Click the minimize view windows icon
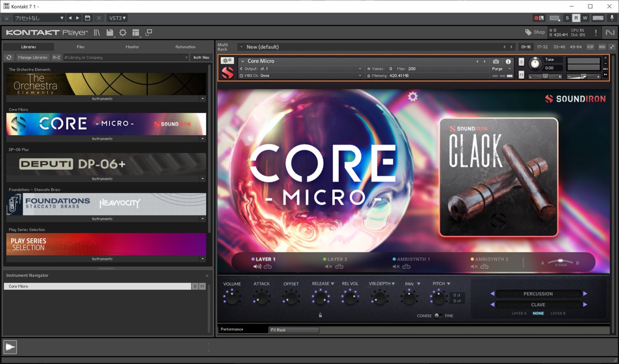 coord(149,32)
